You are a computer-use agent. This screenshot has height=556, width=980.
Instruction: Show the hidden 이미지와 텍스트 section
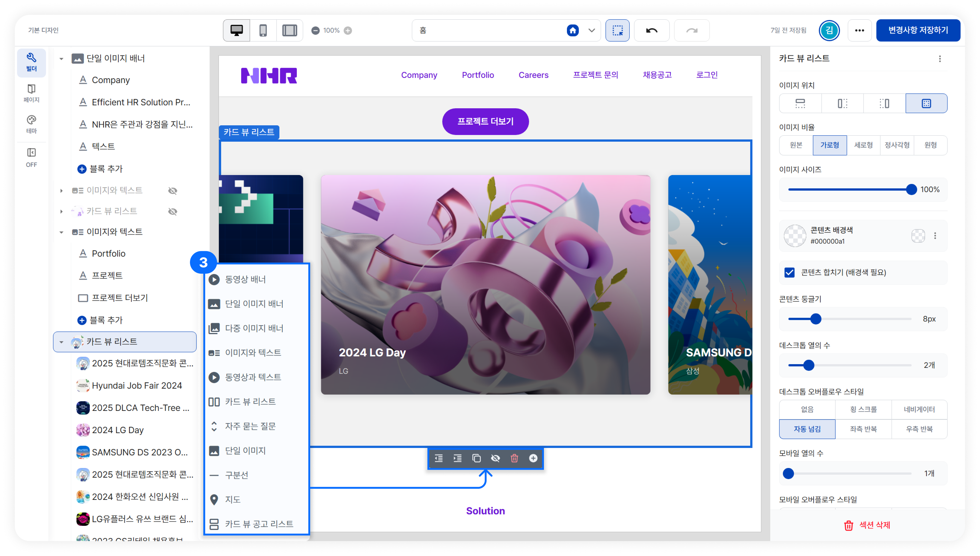pos(173,191)
